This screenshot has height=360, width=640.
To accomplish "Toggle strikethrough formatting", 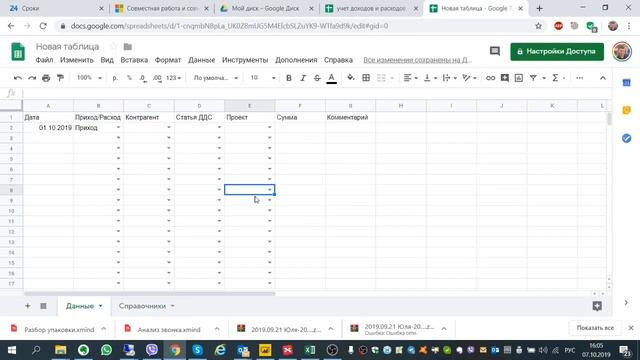I will point(317,78).
